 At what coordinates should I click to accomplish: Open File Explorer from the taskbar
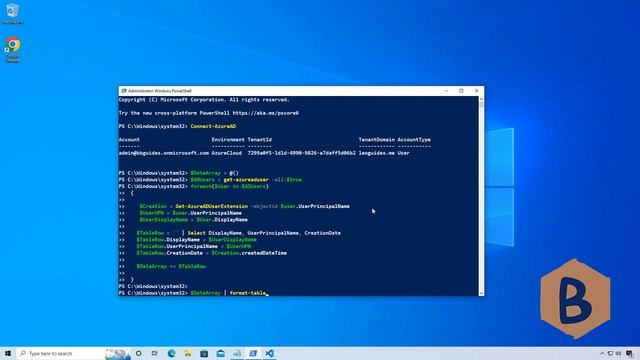[x=188, y=353]
